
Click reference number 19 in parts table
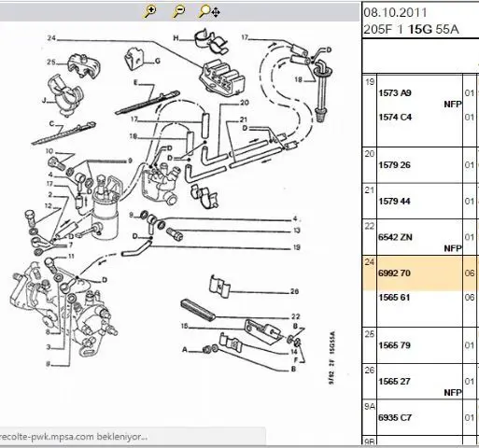[370, 82]
